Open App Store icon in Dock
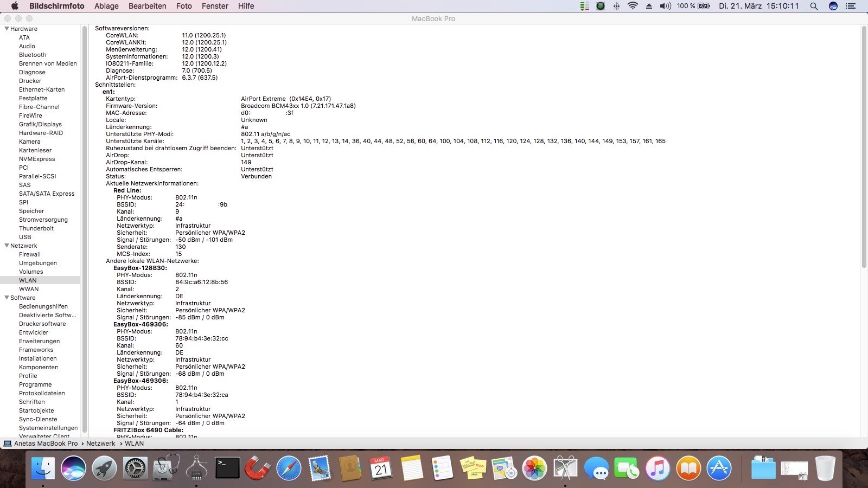Viewport: 868px width, 488px height. [x=719, y=467]
